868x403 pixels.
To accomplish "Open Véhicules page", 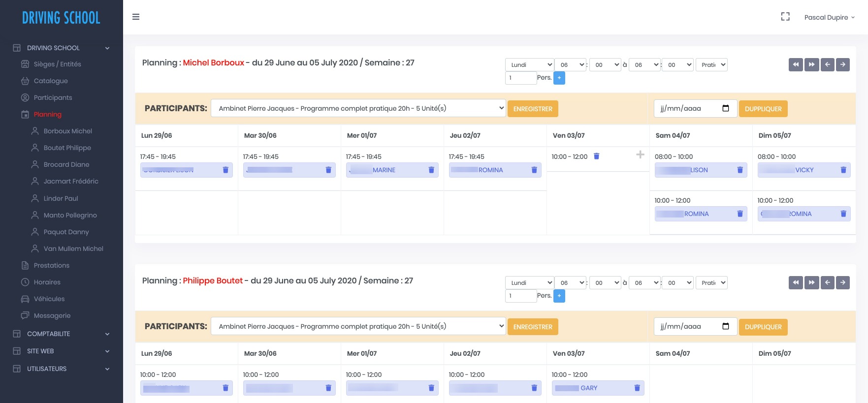I will 49,299.
